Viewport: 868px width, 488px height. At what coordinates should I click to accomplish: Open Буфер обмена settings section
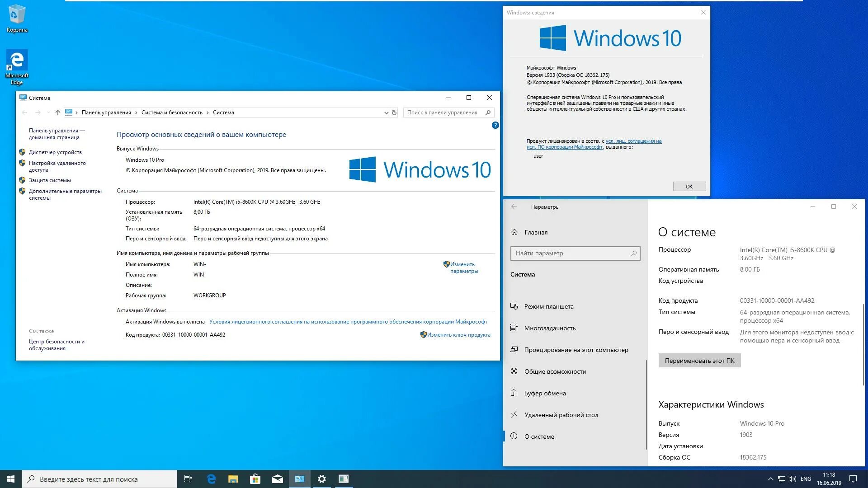[545, 393]
